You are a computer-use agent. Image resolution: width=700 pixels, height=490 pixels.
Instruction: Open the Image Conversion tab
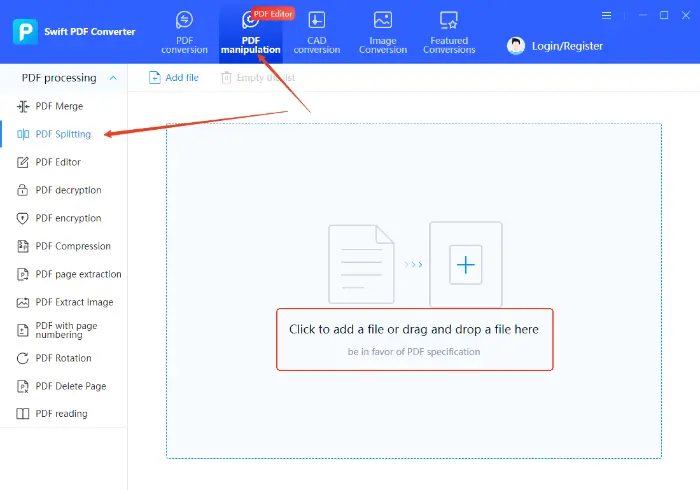point(383,32)
